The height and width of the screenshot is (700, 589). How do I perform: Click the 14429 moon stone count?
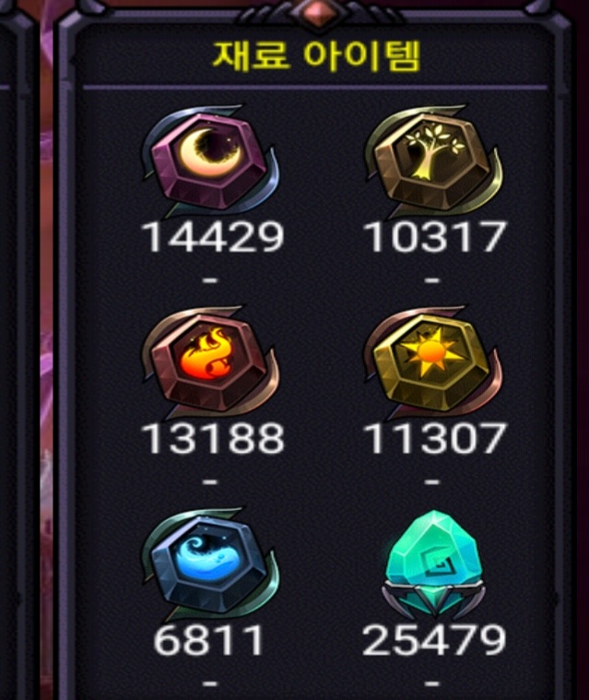tap(212, 237)
